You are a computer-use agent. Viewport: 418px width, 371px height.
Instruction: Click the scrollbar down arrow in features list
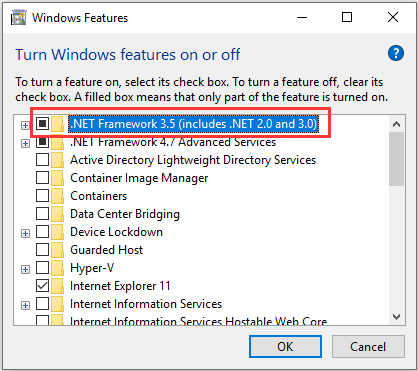tap(396, 317)
